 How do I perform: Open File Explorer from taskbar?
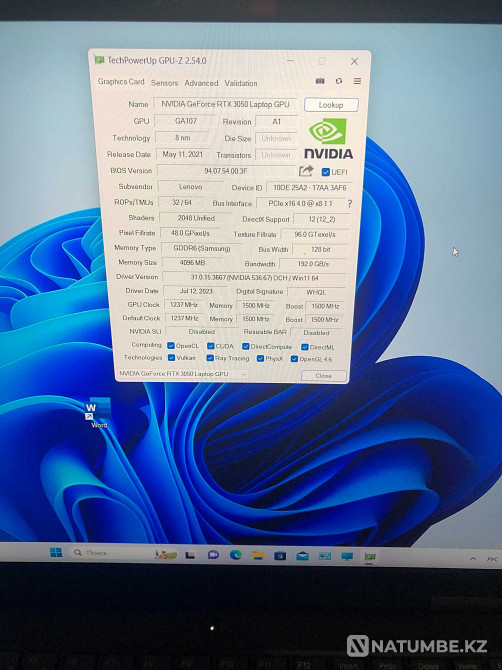[258, 555]
